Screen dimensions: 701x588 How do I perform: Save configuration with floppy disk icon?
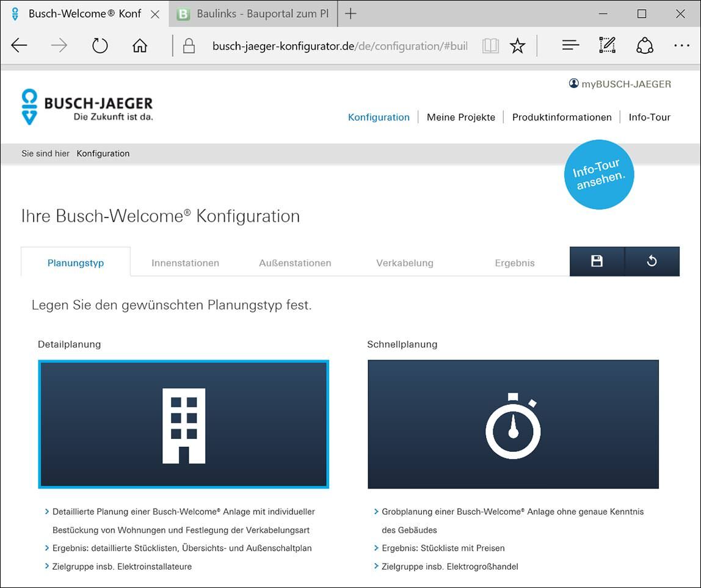pyautogui.click(x=597, y=261)
